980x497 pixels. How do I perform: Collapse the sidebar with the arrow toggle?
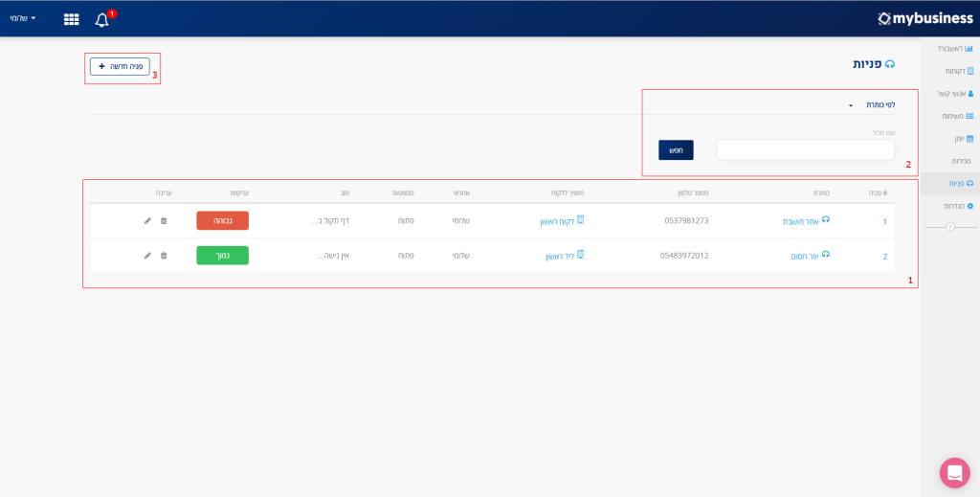(950, 226)
